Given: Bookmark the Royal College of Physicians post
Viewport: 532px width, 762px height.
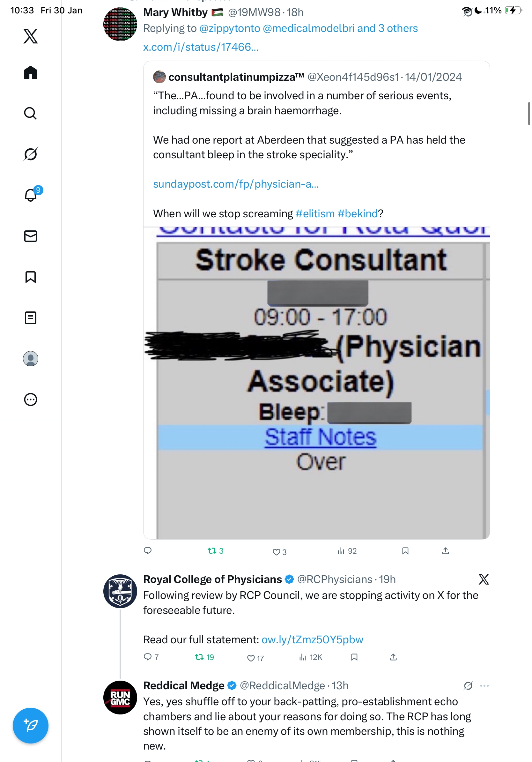Looking at the screenshot, I should [354, 657].
